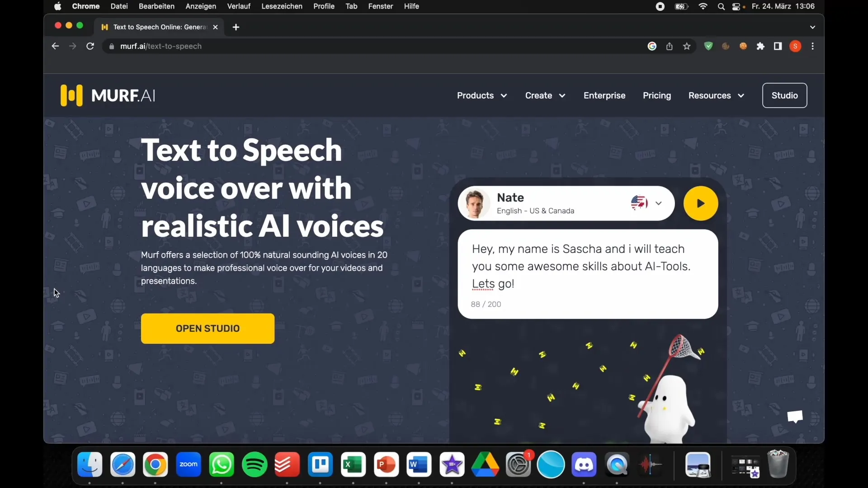The width and height of the screenshot is (868, 488).
Task: Open Google Drive from the dock
Action: 485,464
